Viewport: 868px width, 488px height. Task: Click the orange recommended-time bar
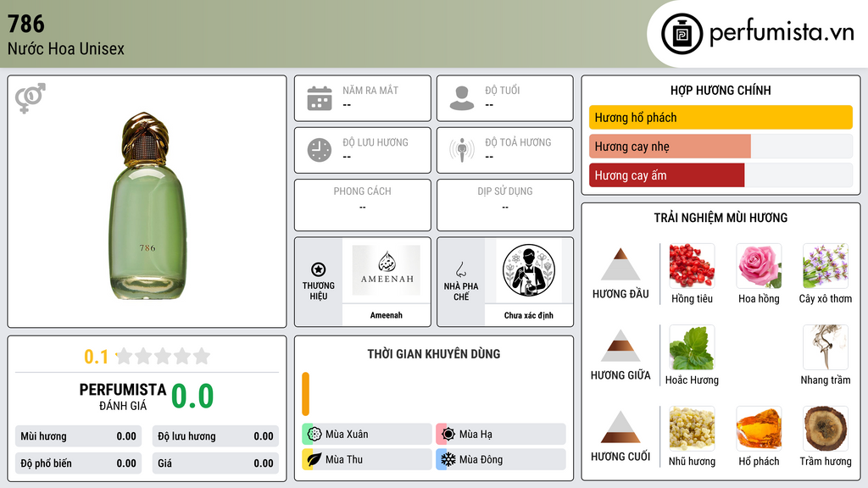pos(305,394)
